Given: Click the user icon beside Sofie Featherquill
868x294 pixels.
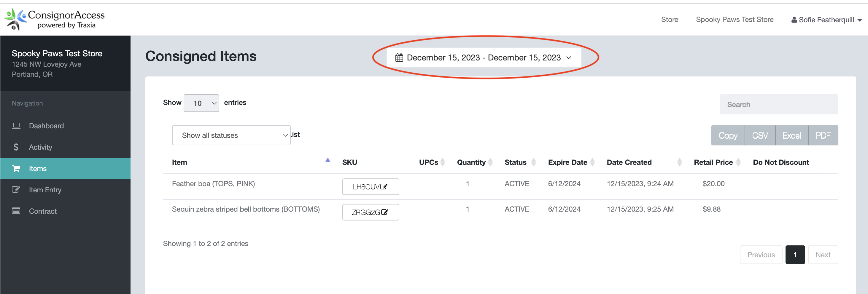Looking at the screenshot, I should [x=794, y=20].
